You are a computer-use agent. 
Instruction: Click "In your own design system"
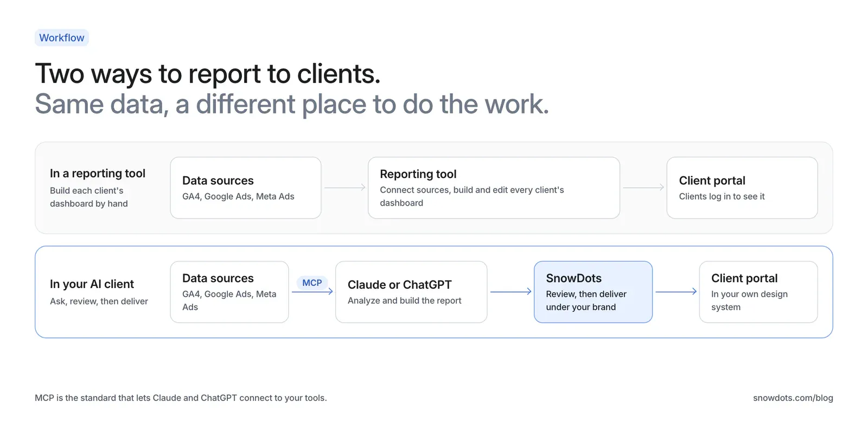tap(749, 301)
